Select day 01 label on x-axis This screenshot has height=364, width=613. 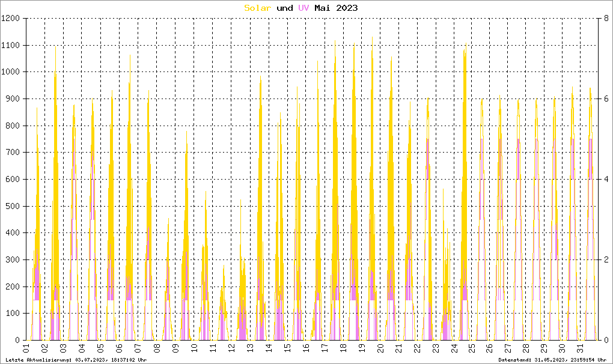(x=26, y=348)
